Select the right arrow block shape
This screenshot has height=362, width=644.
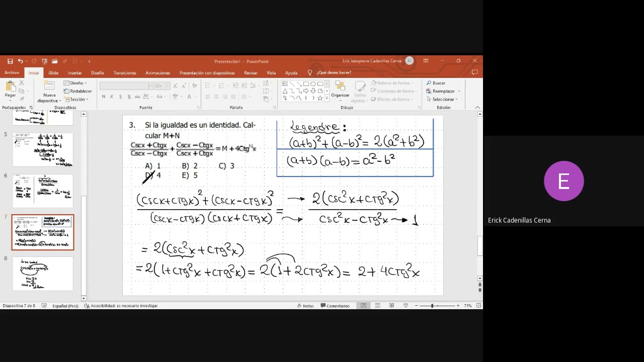point(306,91)
